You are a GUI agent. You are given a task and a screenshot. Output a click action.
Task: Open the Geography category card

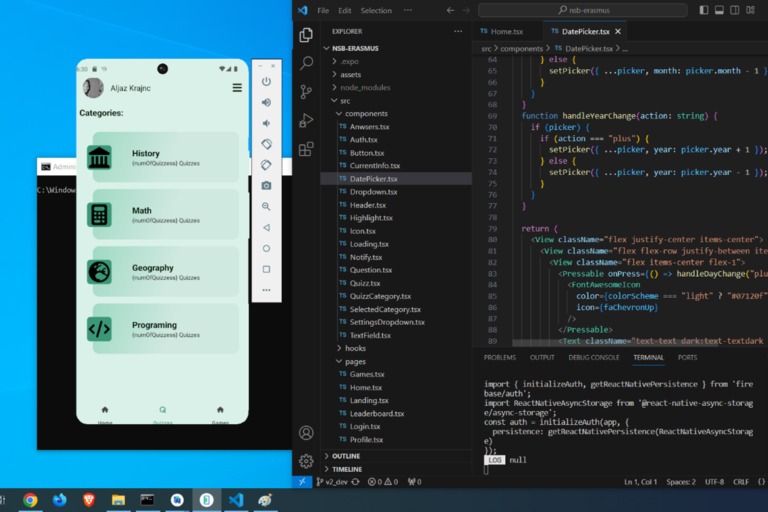166,272
